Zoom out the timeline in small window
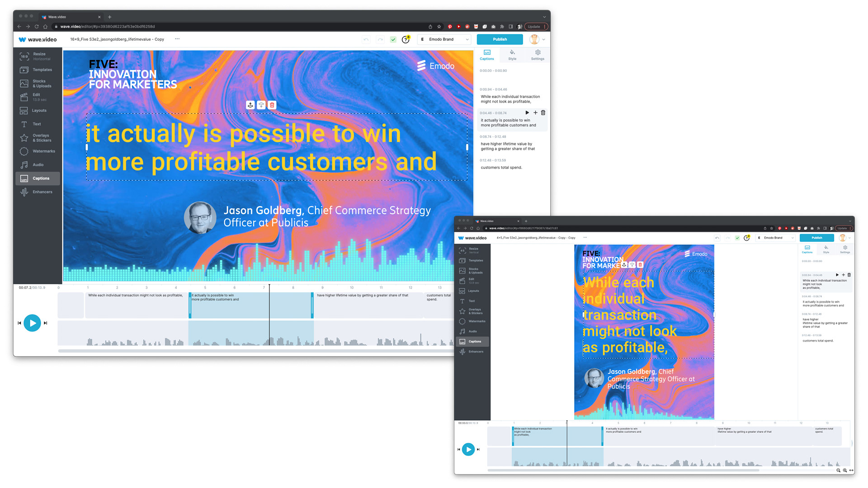This screenshot has width=868, height=488. pos(838,470)
